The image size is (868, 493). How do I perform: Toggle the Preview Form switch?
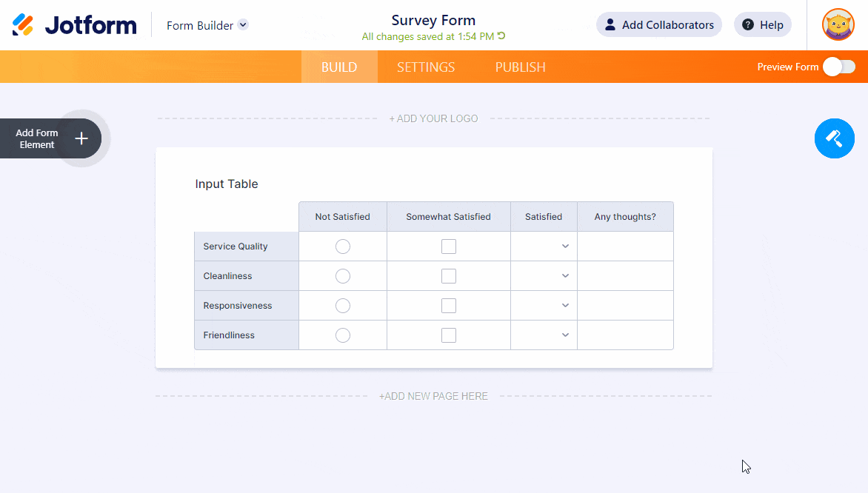point(839,67)
